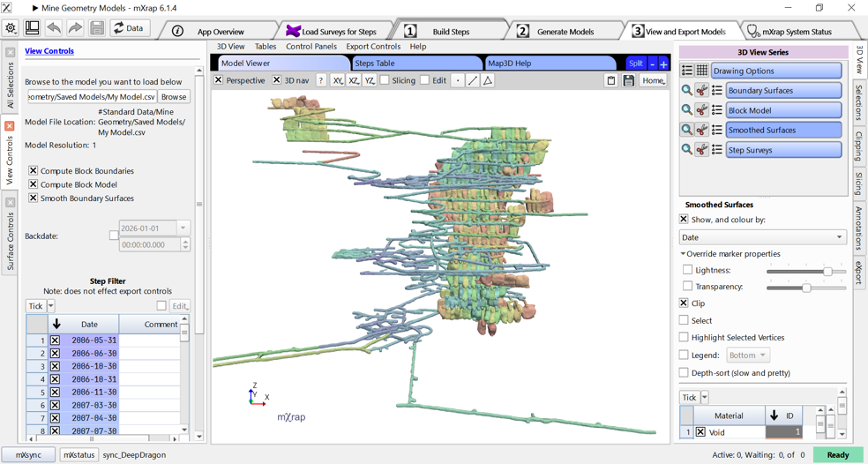Click the scissors clip icon for Boundary Surfaces
The height and width of the screenshot is (464, 868).
(702, 90)
